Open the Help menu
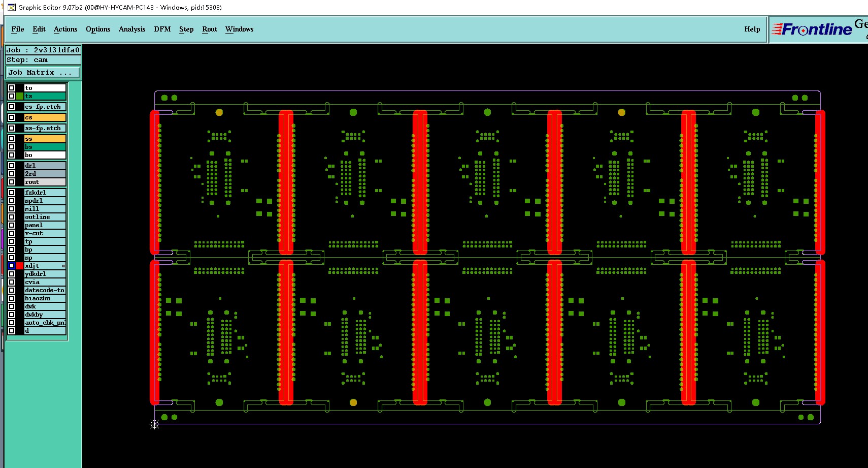The height and width of the screenshot is (468, 868). [x=752, y=29]
